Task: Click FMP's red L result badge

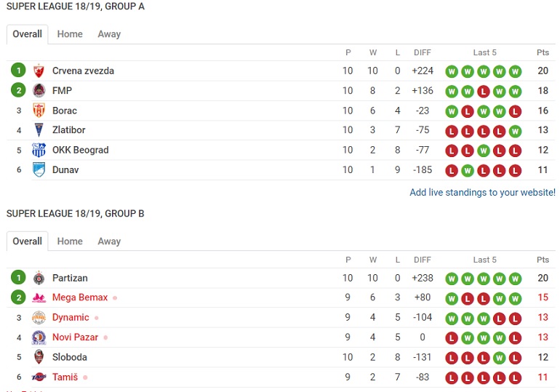Action: pos(483,92)
